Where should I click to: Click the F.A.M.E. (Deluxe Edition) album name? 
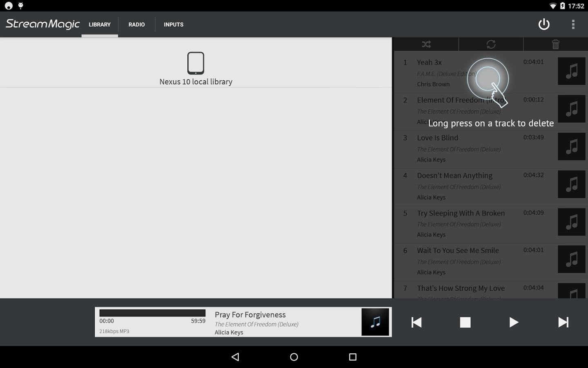(x=446, y=74)
